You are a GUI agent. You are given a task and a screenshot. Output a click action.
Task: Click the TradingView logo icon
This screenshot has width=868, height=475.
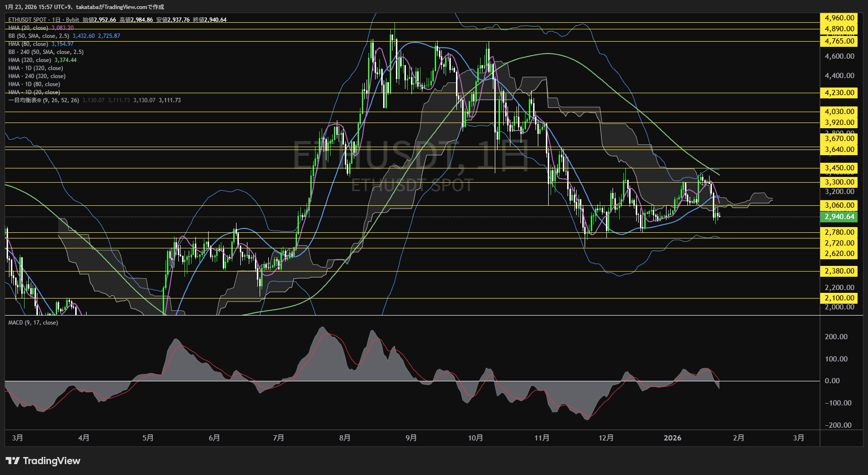(x=13, y=461)
